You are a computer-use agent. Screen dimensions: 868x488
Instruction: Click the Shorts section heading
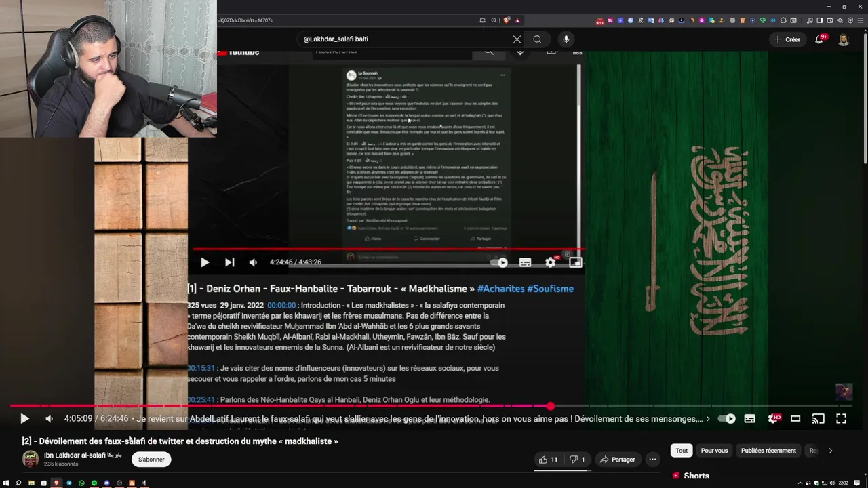(x=696, y=476)
